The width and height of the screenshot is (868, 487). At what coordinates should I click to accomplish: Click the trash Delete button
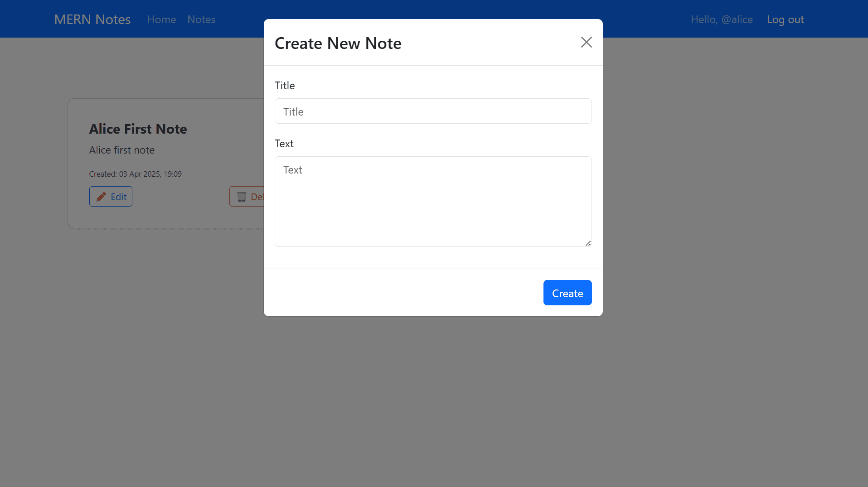[247, 197]
